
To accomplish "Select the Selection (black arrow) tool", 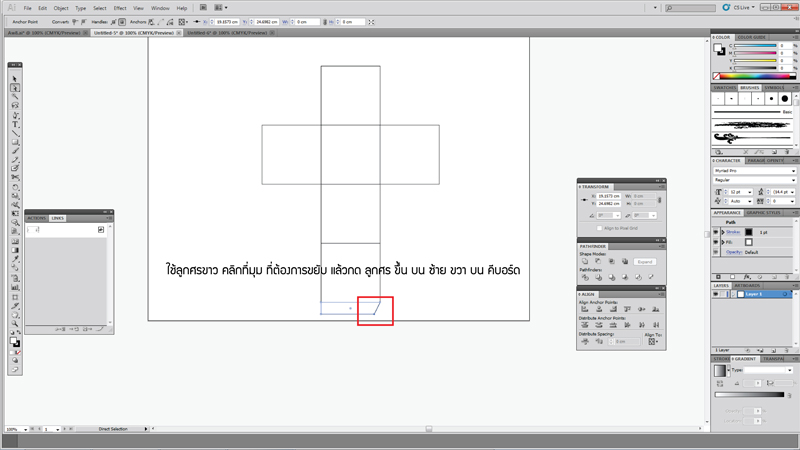I will tap(15, 79).
